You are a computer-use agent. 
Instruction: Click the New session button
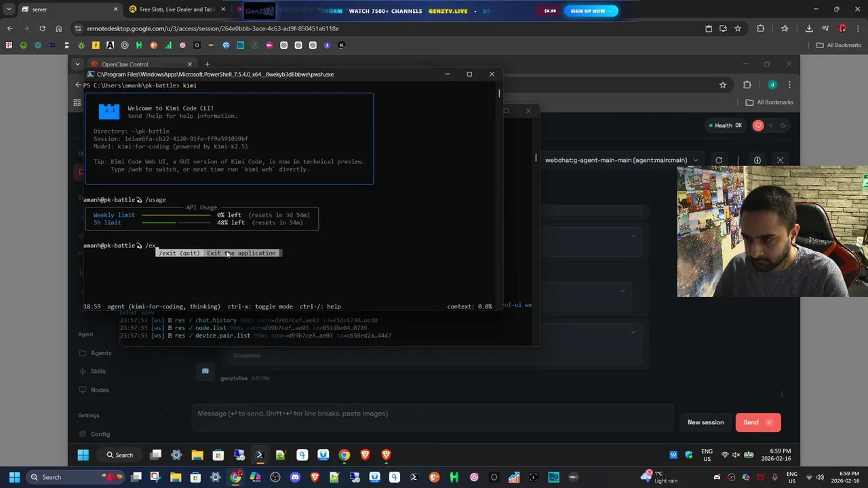coord(705,422)
